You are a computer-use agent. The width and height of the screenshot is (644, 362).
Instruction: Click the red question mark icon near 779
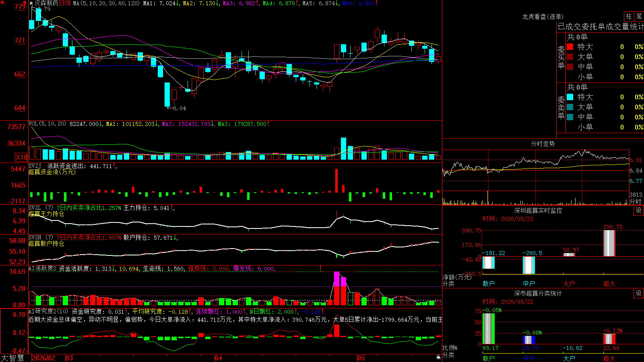[25, 3]
